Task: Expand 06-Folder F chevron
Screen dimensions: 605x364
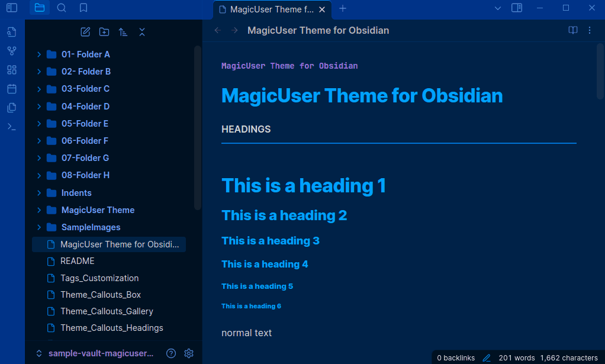Action: [x=39, y=141]
